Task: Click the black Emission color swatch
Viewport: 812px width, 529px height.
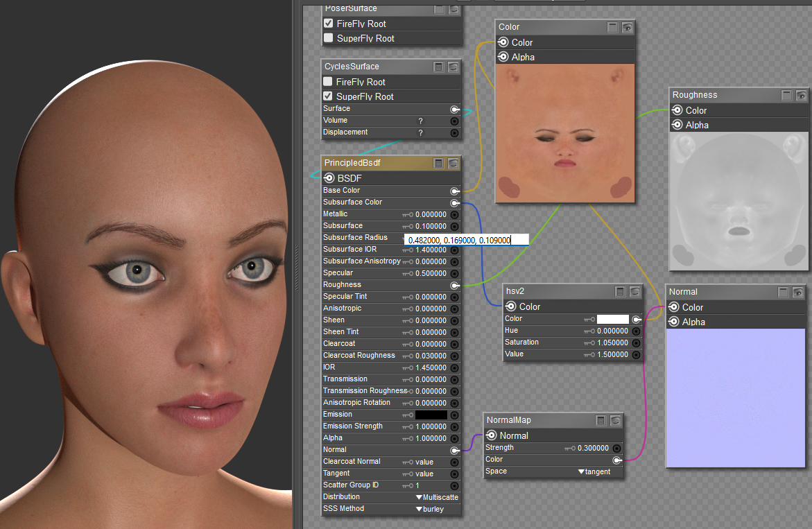Action: click(x=431, y=415)
